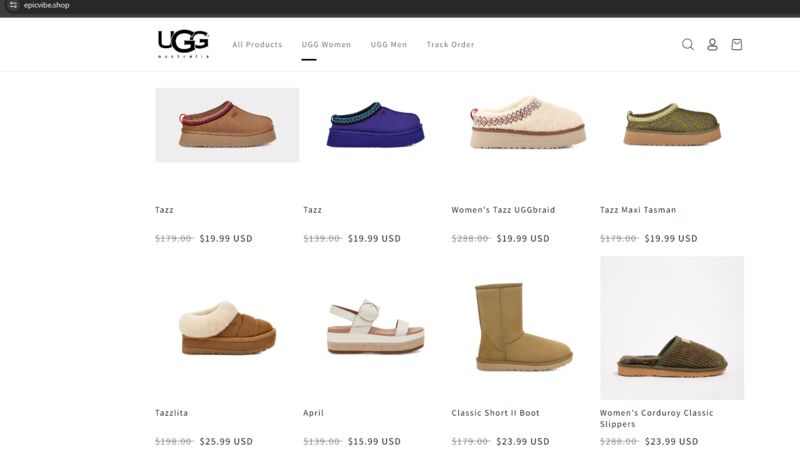Image resolution: width=800 pixels, height=474 pixels.
Task: Open the search magnifier icon
Action: 688,44
